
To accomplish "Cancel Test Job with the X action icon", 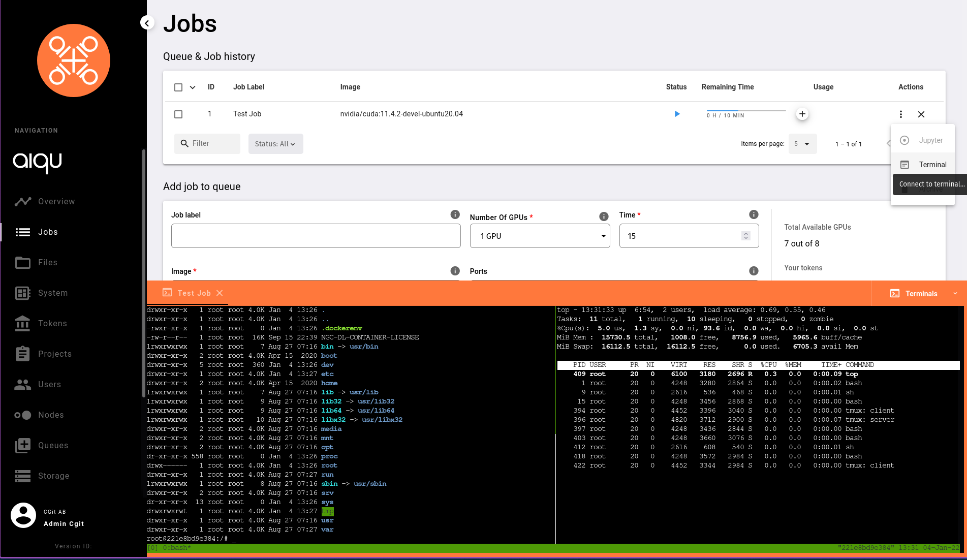I will (921, 114).
